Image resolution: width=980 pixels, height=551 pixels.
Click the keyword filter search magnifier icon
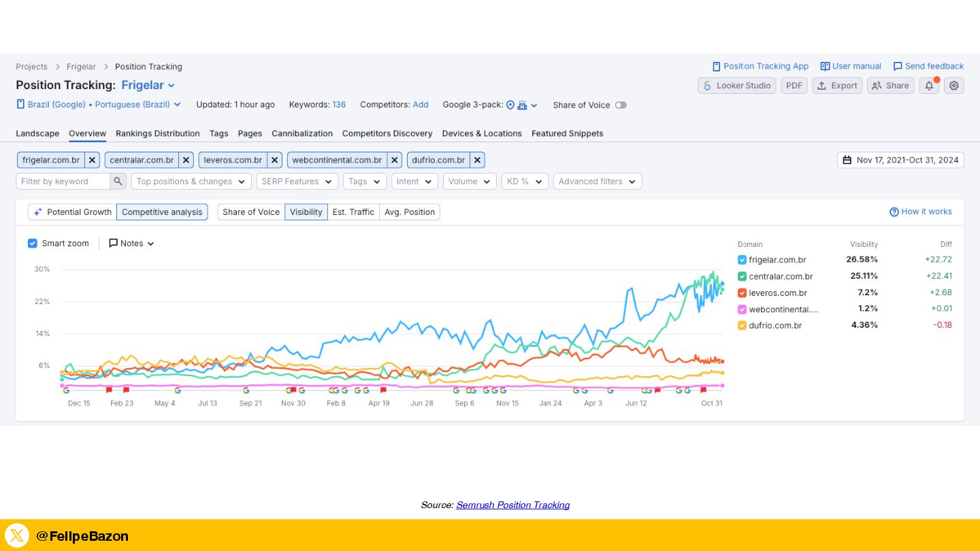(118, 182)
